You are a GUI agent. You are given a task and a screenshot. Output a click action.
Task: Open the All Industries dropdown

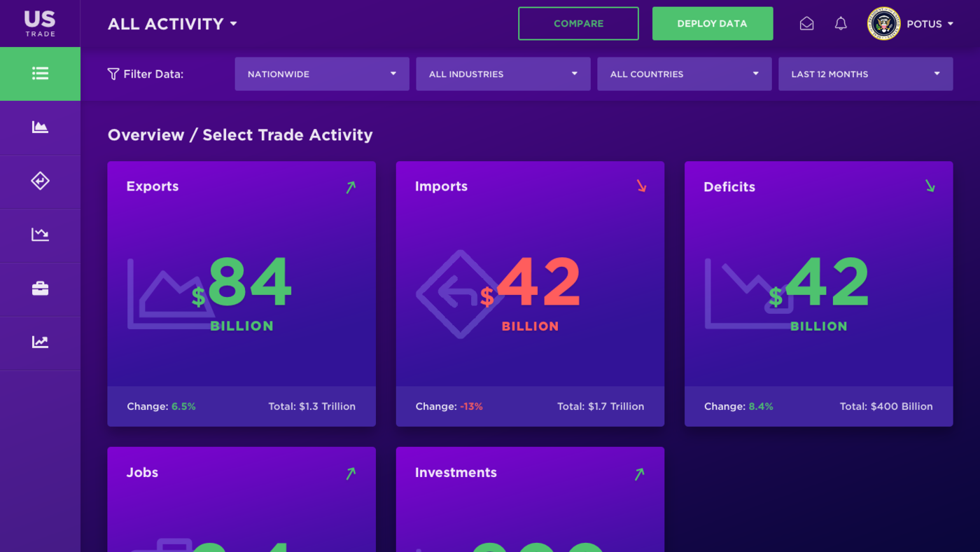tap(503, 74)
